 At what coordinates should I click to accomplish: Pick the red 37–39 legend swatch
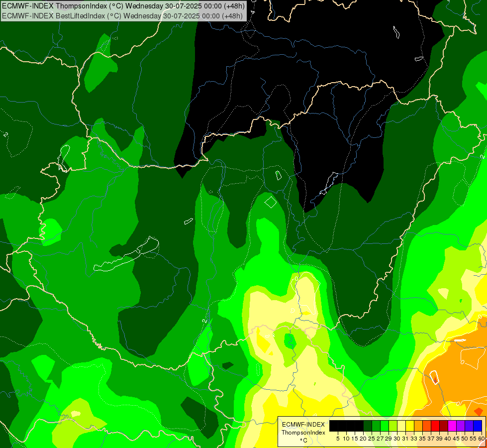(x=435, y=426)
